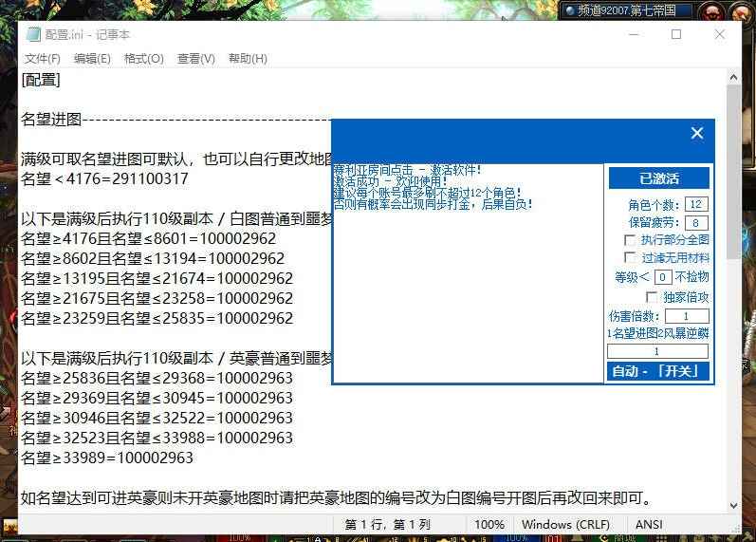Maximize the Notepad window
Image resolution: width=756 pixels, height=542 pixels.
[676, 35]
